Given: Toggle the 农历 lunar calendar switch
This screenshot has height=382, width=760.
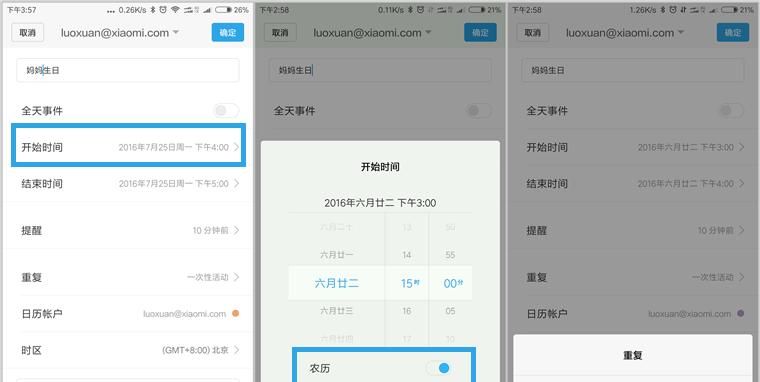Looking at the screenshot, I should pos(439,368).
